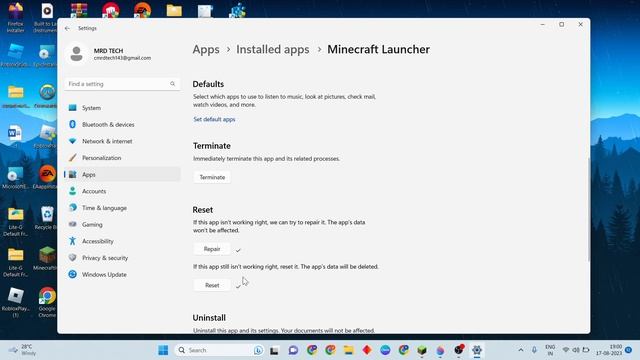Select Firefox Installer desktop icon
This screenshot has height=360, width=640.
pyautogui.click(x=15, y=18)
